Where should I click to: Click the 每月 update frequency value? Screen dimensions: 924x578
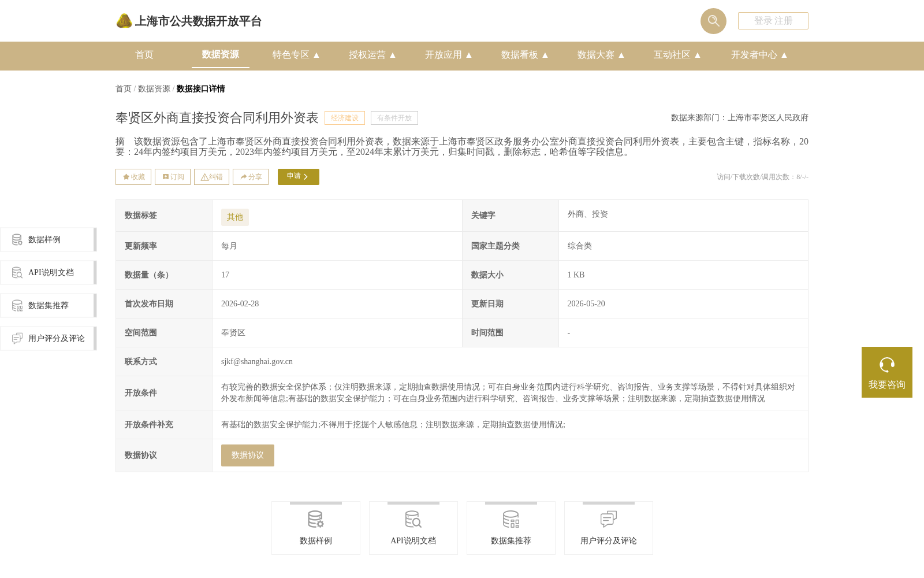(229, 246)
